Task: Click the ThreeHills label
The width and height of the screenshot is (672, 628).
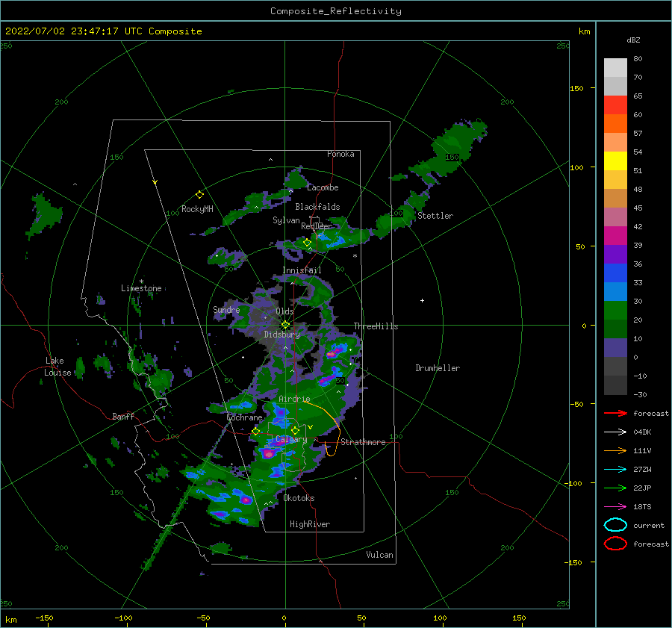Action: click(376, 326)
